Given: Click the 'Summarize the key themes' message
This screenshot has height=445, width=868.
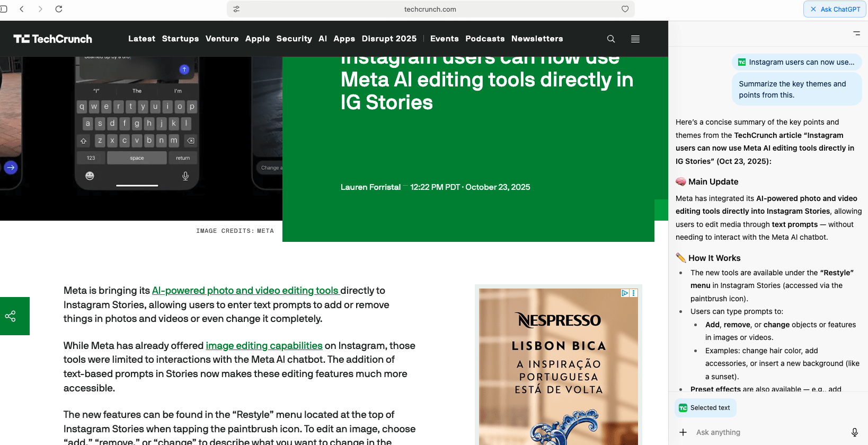Looking at the screenshot, I should (796, 89).
